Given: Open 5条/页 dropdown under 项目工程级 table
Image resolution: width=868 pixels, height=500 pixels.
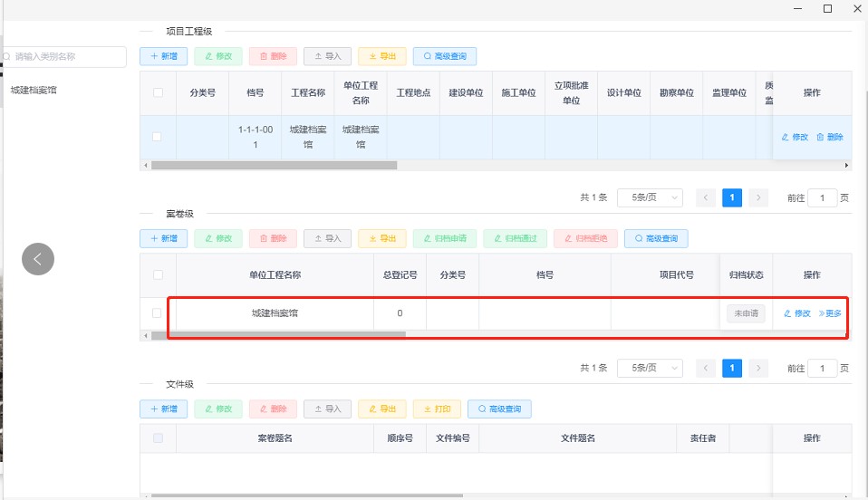Looking at the screenshot, I should 650,197.
